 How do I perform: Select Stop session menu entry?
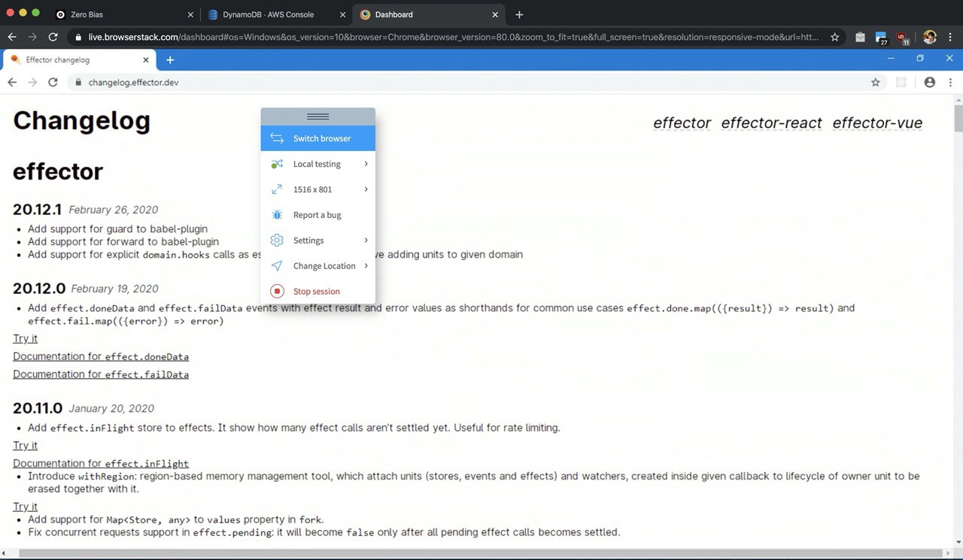[x=318, y=292]
